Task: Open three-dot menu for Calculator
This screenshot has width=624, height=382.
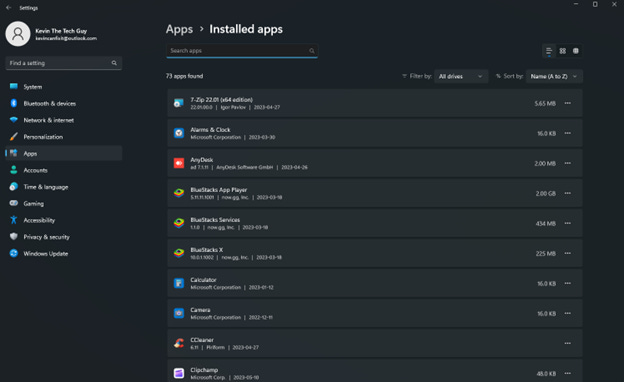Action: coord(567,283)
